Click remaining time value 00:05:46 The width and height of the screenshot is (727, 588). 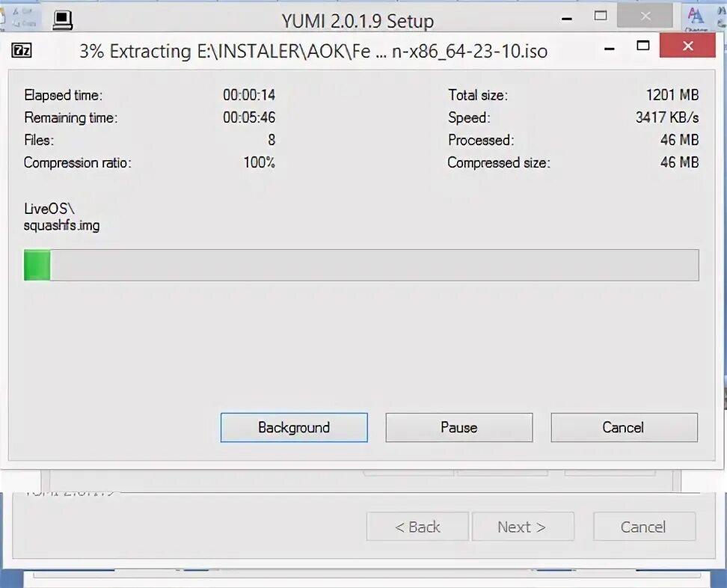(x=249, y=117)
